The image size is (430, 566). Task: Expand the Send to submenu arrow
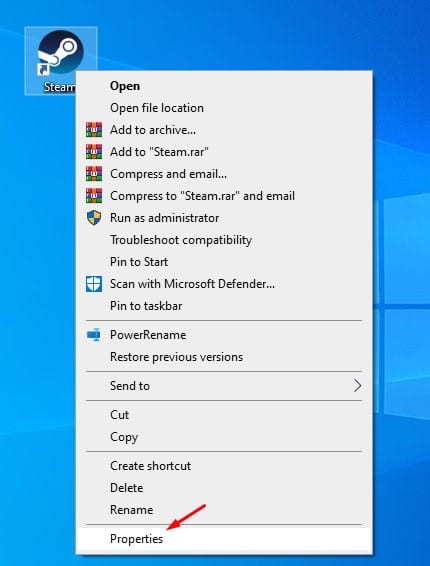(357, 386)
